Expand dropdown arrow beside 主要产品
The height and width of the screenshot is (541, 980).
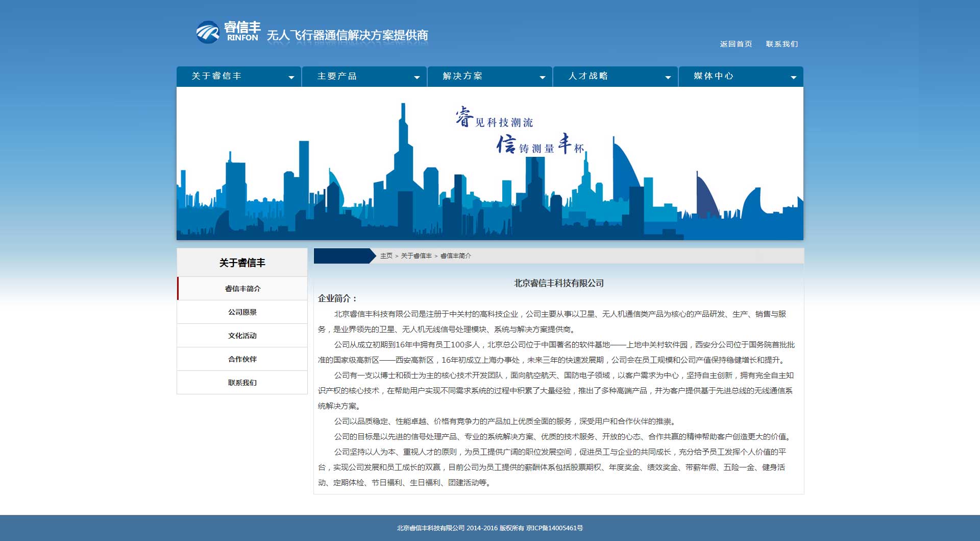click(x=417, y=78)
